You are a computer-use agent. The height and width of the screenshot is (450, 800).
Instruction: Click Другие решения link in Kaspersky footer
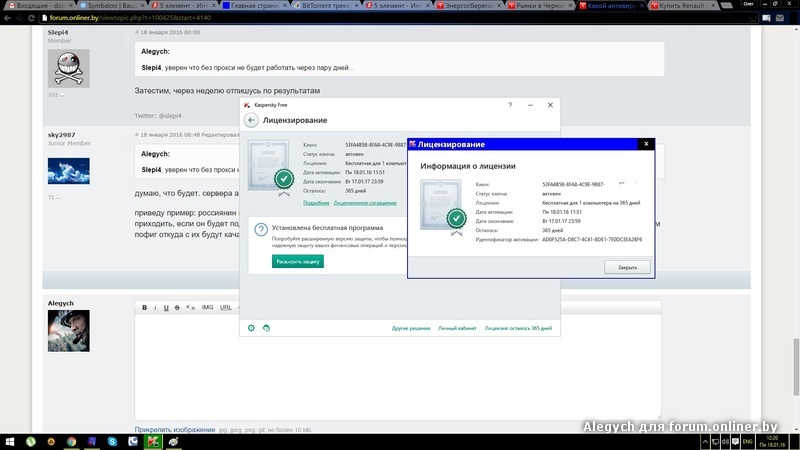click(411, 328)
